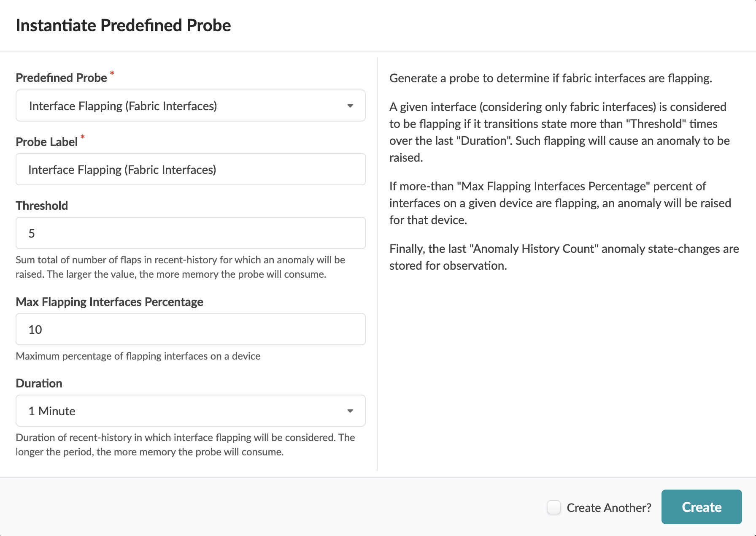Click the Max Flapping Interfaces Percentage heading

pos(109,302)
